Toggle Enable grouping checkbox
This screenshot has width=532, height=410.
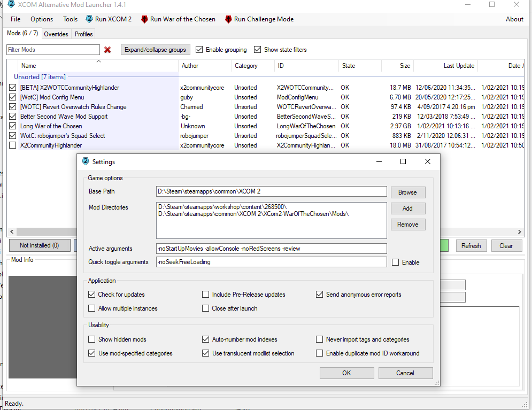point(199,50)
